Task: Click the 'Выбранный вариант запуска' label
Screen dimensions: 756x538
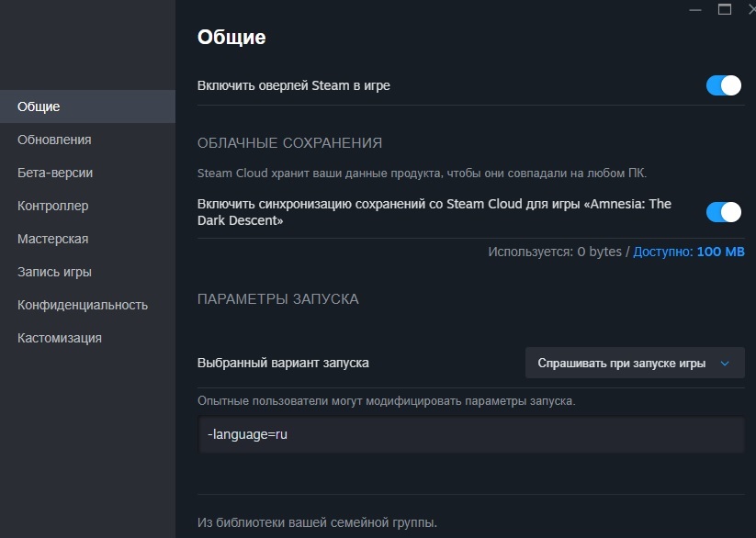Action: tap(283, 363)
